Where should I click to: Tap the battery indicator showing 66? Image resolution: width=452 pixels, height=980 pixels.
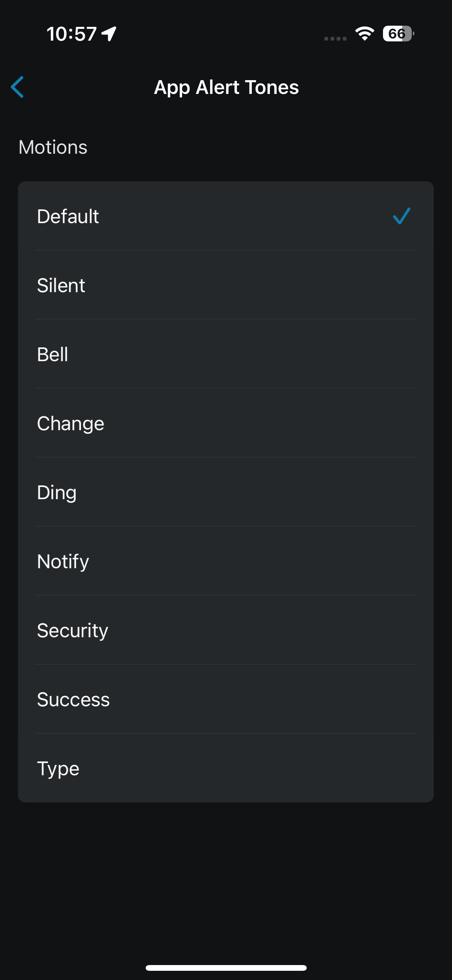398,34
